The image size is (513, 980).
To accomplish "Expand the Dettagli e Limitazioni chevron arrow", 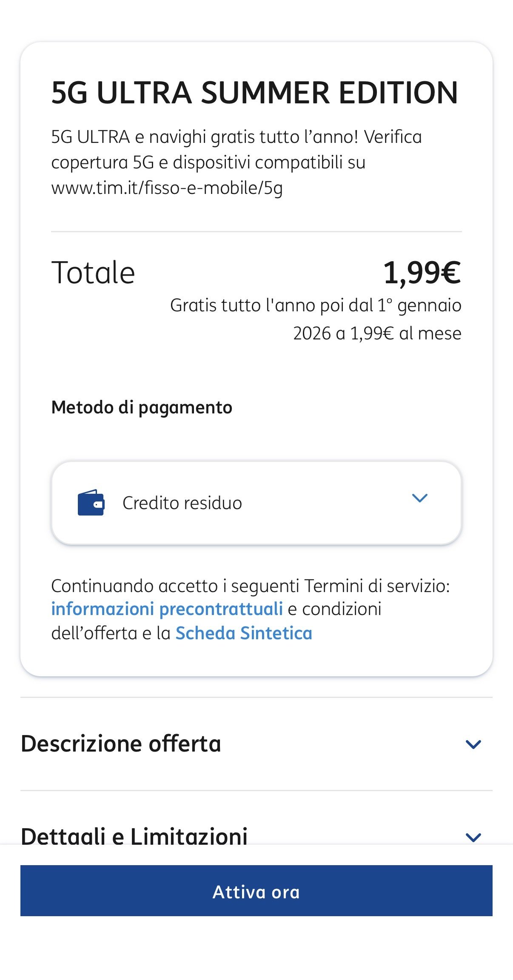I will (473, 837).
